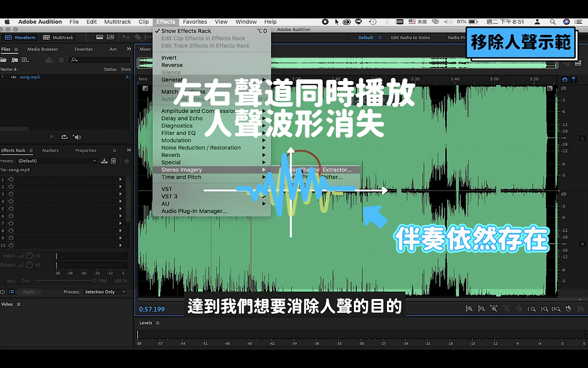588x368 pixels.
Task: Click Files panel loop playback icon
Action: 65,137
